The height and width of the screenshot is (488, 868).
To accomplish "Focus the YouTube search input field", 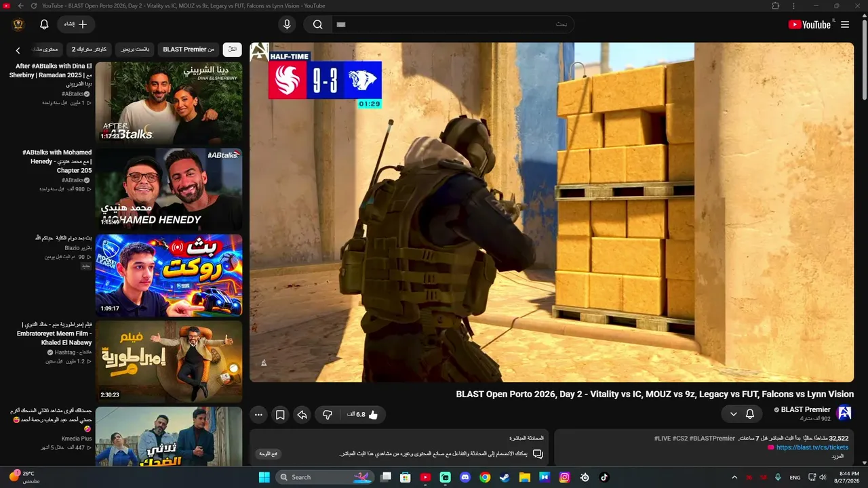I will pos(453,24).
